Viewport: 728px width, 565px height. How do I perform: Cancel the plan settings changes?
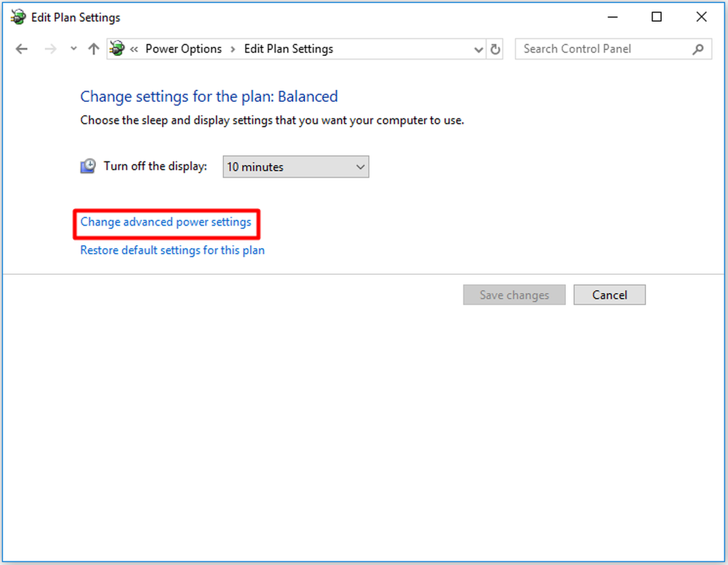610,295
